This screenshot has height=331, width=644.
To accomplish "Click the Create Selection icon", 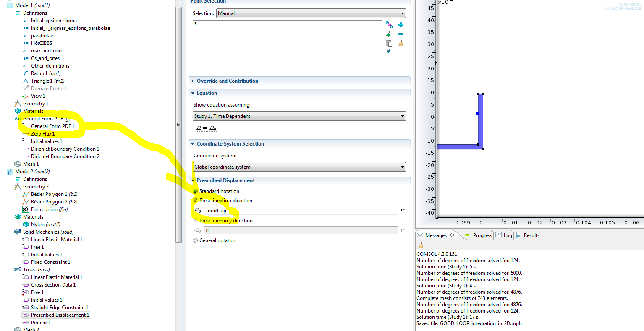I will pos(389,25).
